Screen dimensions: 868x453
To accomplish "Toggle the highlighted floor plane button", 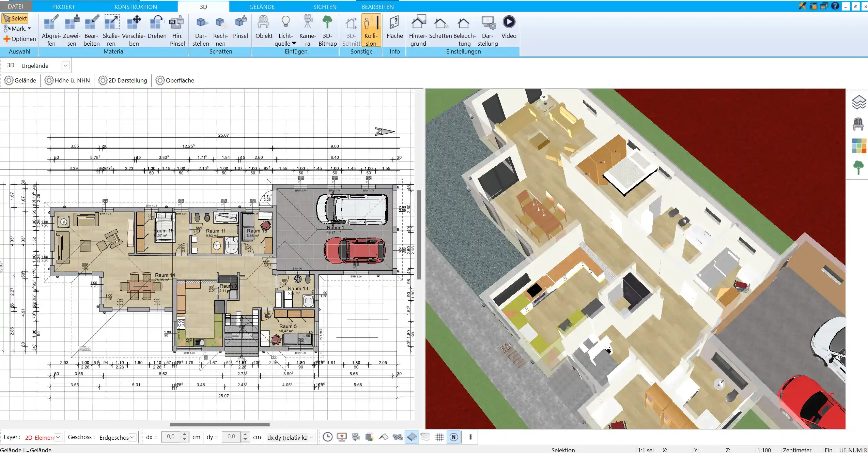I will [412, 437].
